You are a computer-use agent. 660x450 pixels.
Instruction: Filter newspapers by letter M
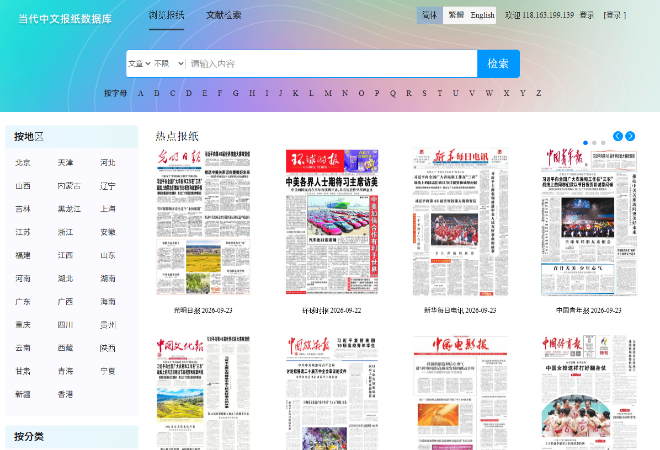(328, 93)
